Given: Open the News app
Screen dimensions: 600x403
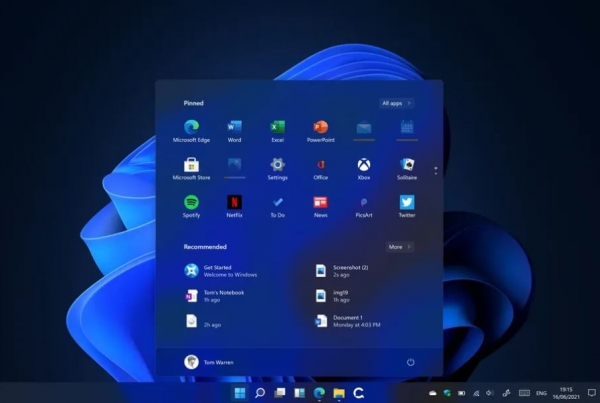Looking at the screenshot, I should 321,206.
